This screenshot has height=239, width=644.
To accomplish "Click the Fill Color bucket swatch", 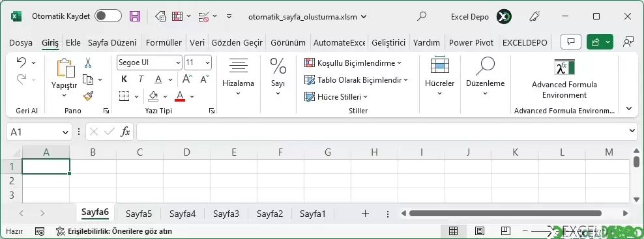I will 154,96.
